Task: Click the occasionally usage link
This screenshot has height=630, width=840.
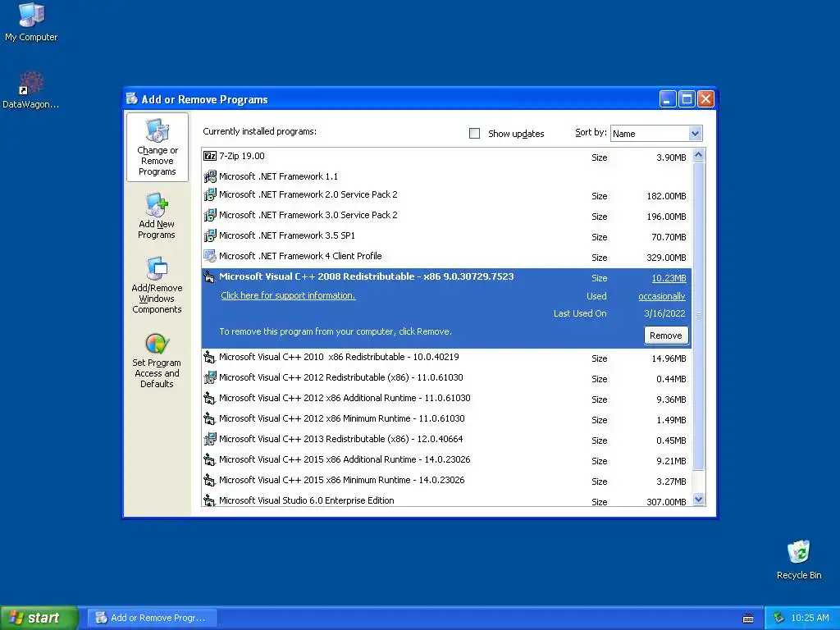Action: tap(662, 296)
